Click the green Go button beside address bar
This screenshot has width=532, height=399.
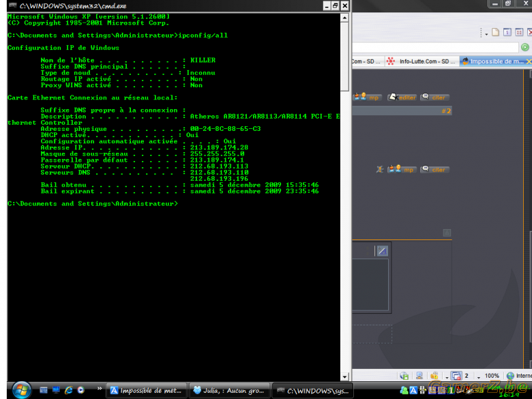point(525,47)
